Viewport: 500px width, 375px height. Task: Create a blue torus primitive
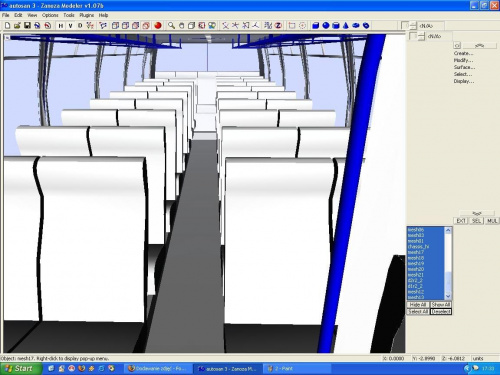coord(356,25)
